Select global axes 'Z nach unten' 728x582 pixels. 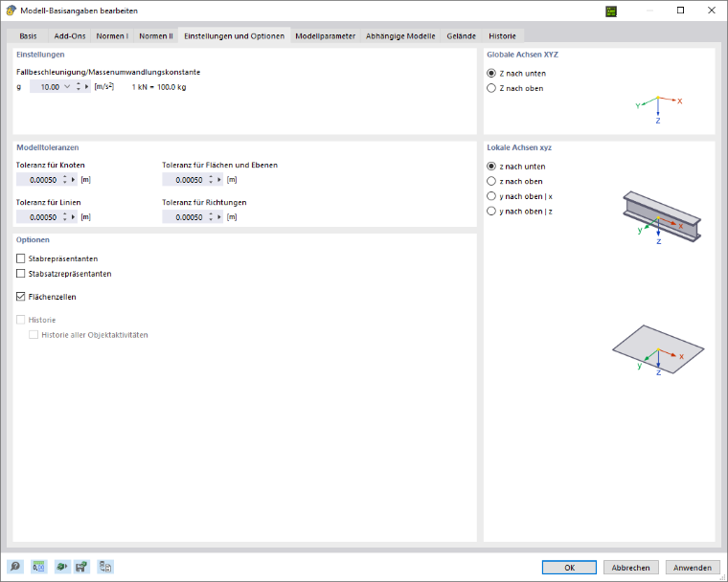516,74
